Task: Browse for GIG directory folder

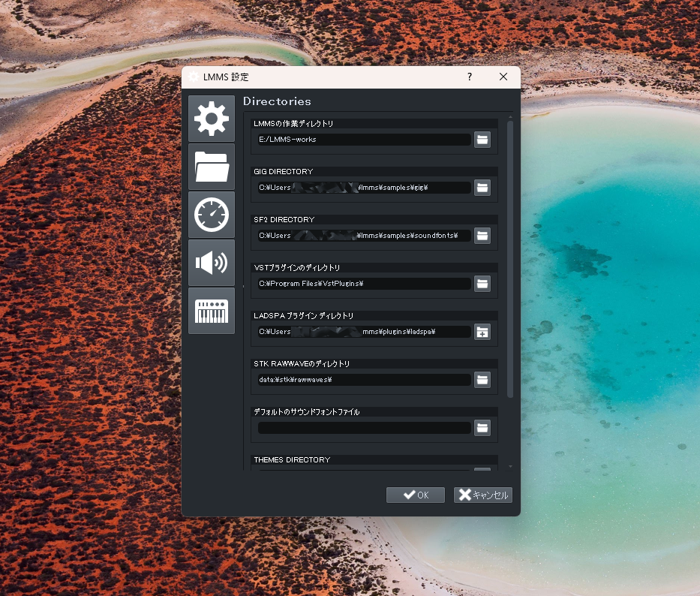Action: pyautogui.click(x=482, y=188)
